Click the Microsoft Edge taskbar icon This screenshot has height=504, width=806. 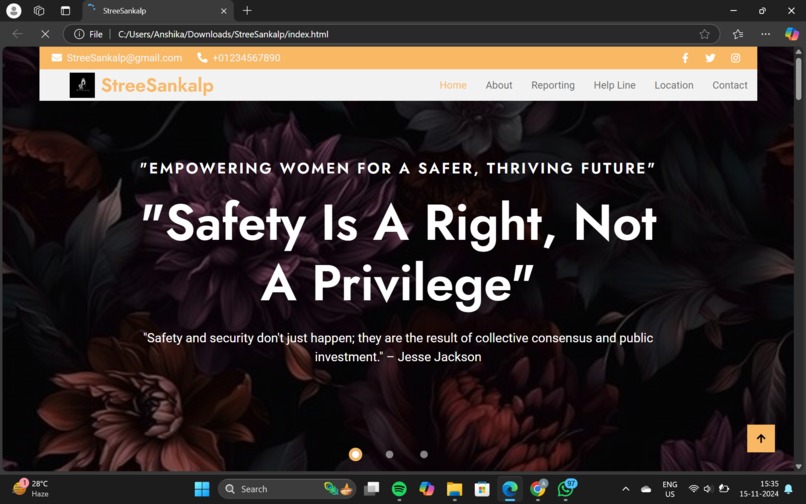click(x=509, y=489)
